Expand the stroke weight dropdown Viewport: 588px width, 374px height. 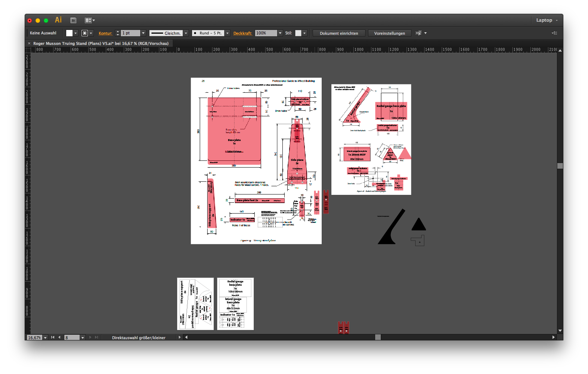pos(143,33)
